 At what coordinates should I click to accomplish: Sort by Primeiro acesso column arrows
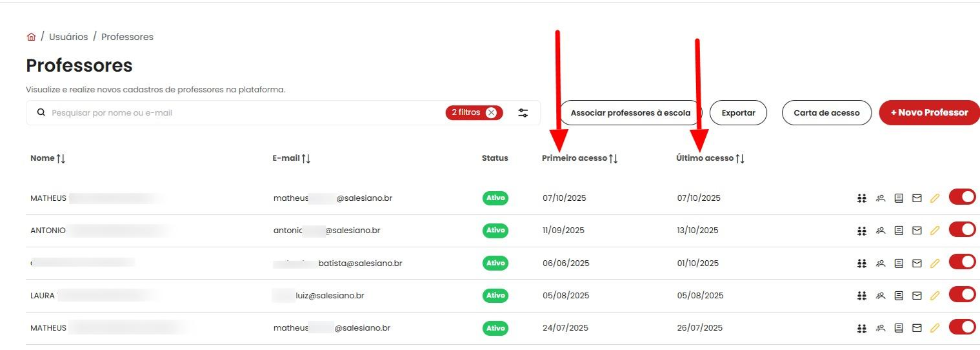click(x=613, y=158)
